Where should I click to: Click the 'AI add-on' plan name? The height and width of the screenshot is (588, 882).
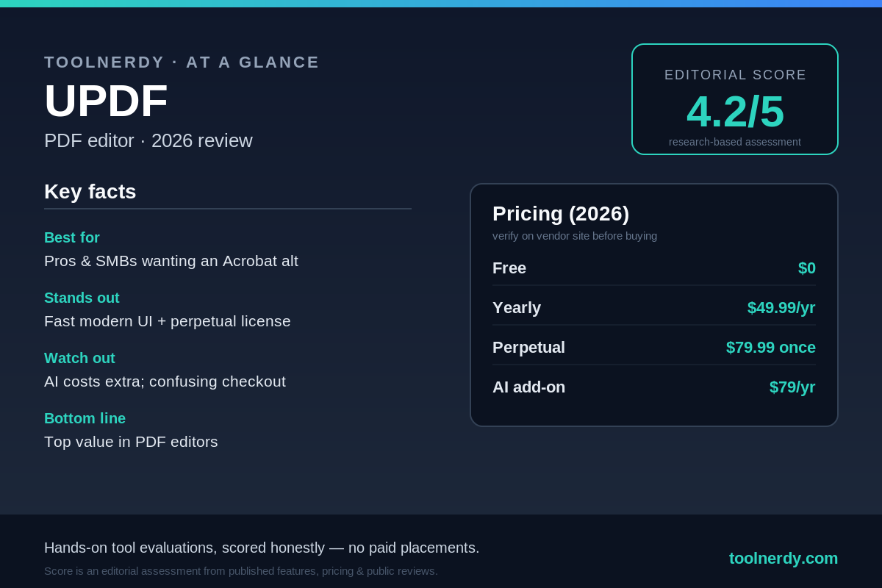528,387
